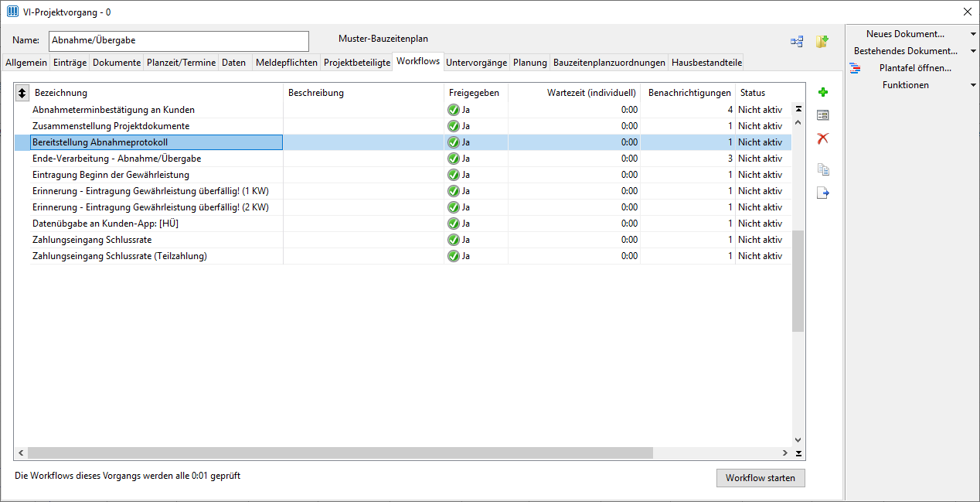The height and width of the screenshot is (502, 980).
Task: Click the horizontal scrollbar thumb
Action: click(x=340, y=453)
